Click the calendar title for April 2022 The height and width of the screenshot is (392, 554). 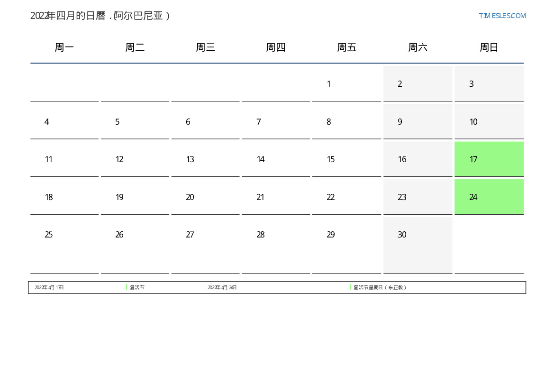(100, 16)
